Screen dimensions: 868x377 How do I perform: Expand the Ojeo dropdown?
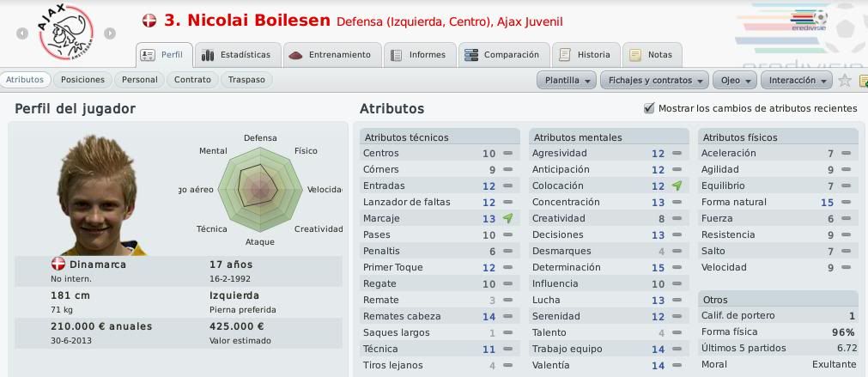point(735,80)
